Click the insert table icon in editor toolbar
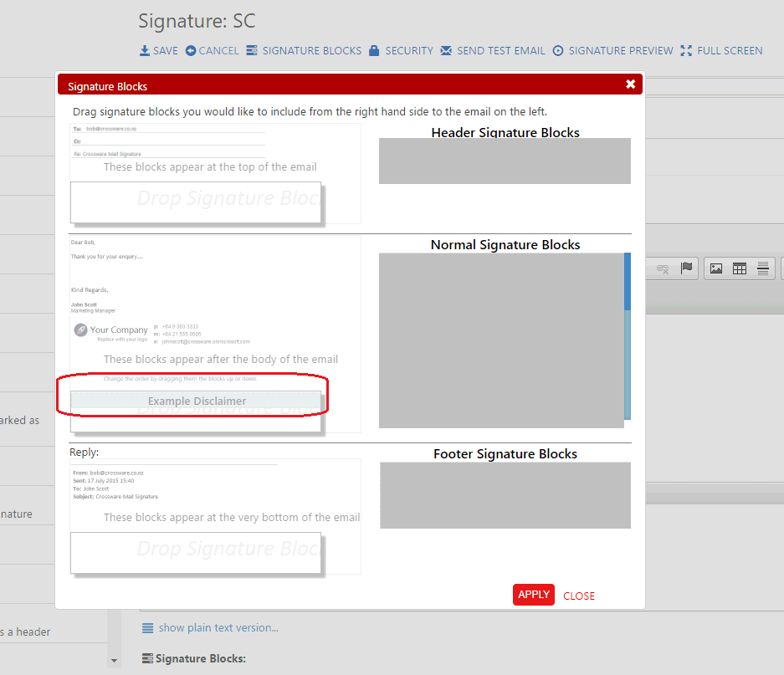Viewport: 784px width, 675px height. coord(740,268)
